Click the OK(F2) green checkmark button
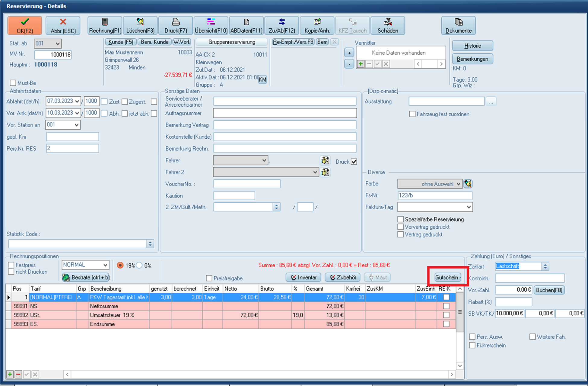 coord(25,25)
